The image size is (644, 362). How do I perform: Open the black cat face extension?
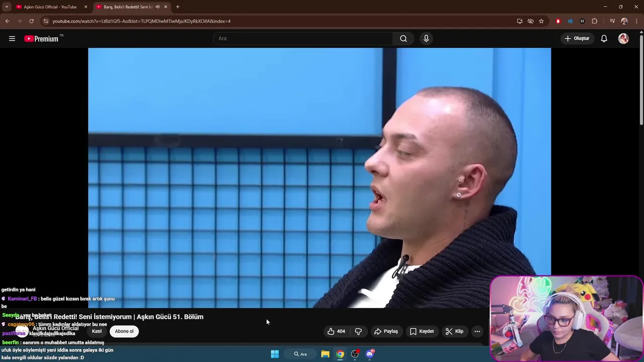point(582,21)
